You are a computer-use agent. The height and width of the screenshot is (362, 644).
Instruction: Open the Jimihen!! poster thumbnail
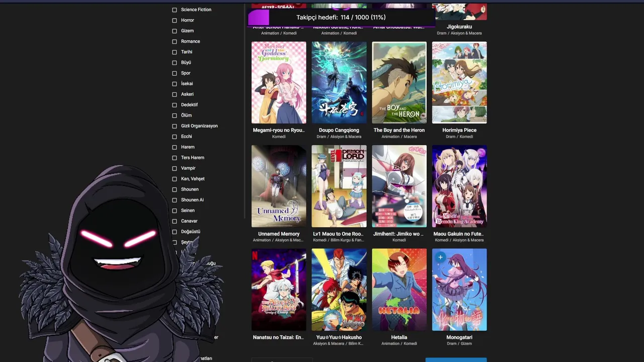(x=399, y=186)
